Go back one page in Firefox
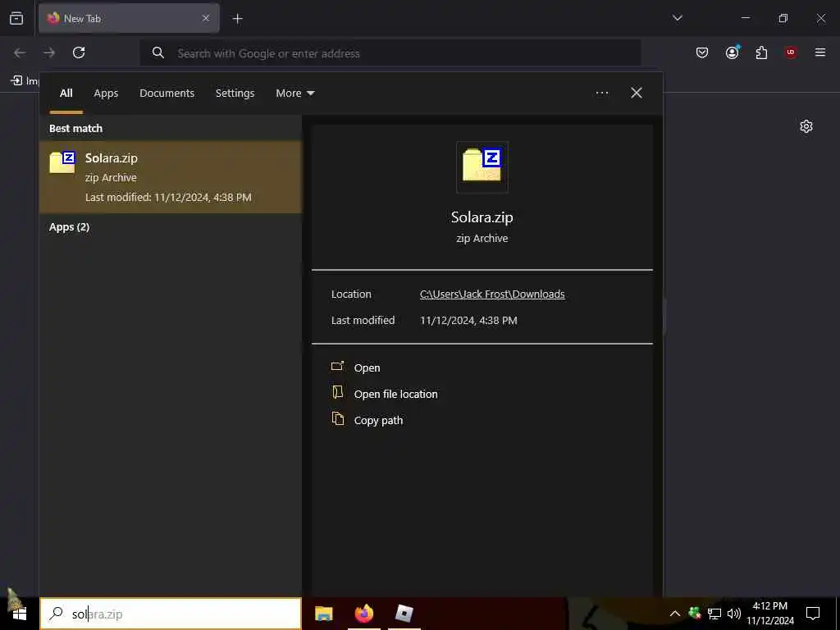840x630 pixels. pyautogui.click(x=20, y=52)
